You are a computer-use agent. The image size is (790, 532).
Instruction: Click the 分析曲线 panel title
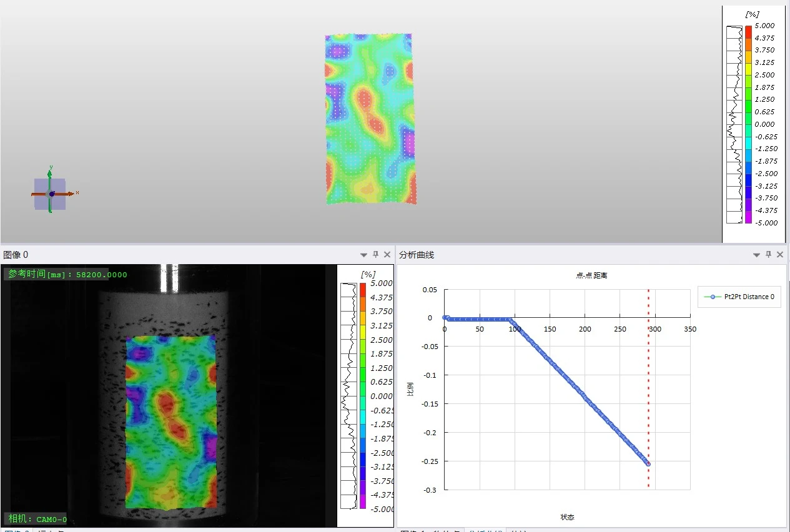point(417,254)
